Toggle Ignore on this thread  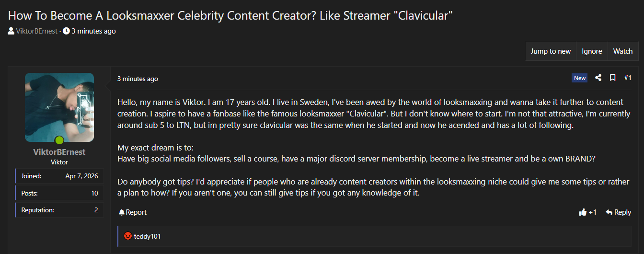click(592, 51)
